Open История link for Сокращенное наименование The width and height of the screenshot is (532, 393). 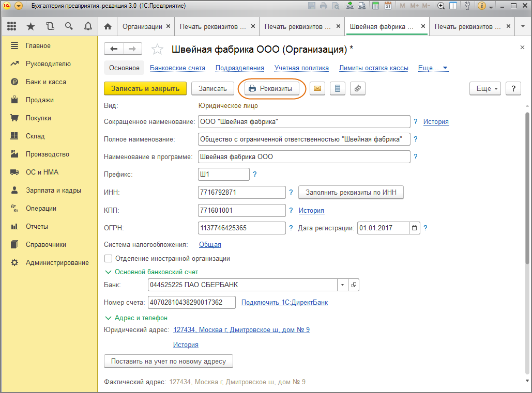[436, 122]
